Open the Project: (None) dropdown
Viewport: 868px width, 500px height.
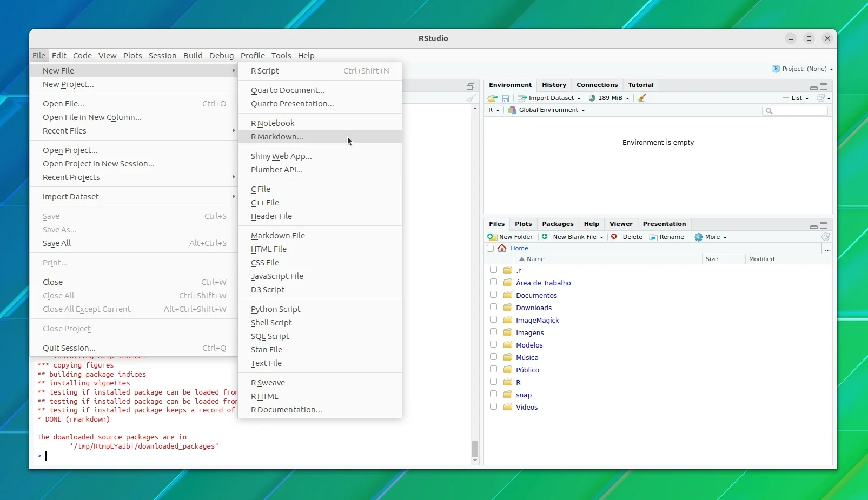(803, 69)
